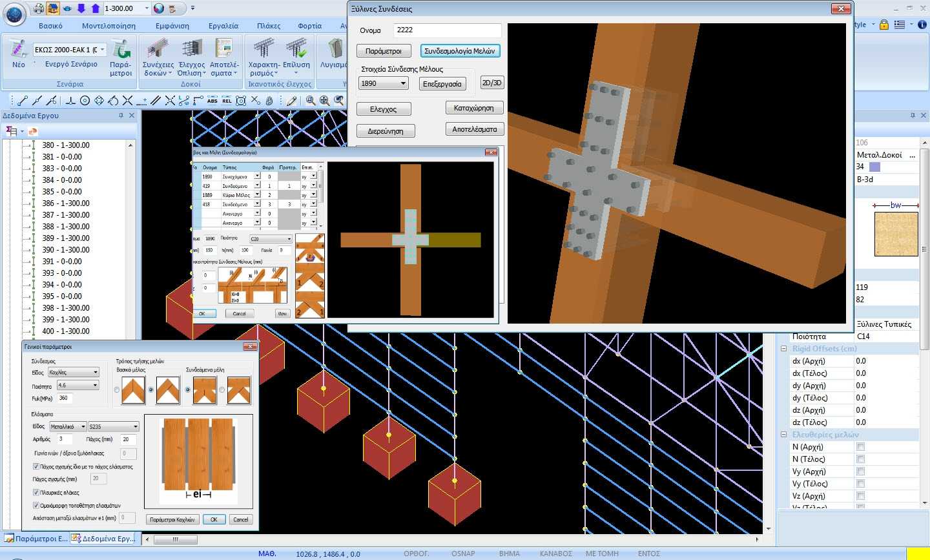Click the blue down arrow level icon
Viewport: 930px width, 560px height.
(81, 8)
